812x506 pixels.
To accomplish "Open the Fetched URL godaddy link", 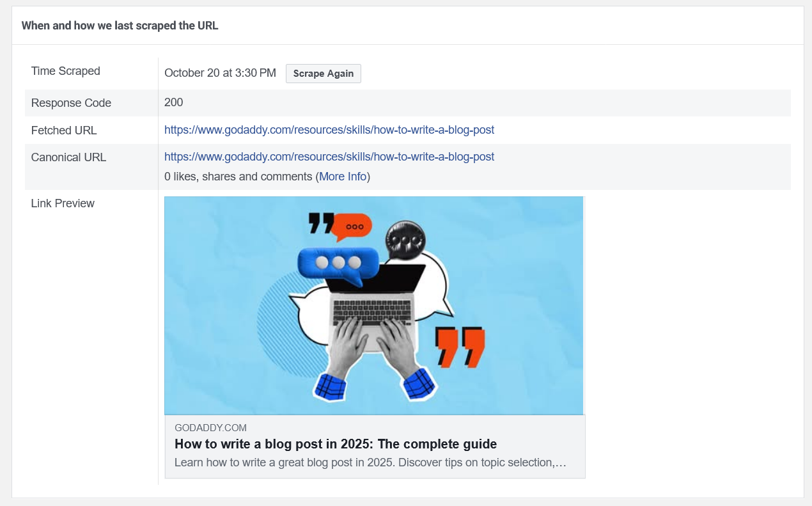I will pos(329,130).
